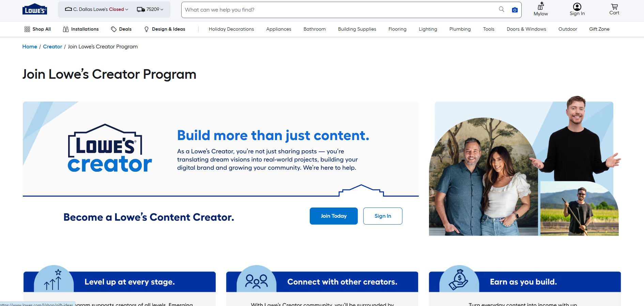The image size is (644, 306).
Task: Click the search magnifier icon
Action: [x=501, y=10]
